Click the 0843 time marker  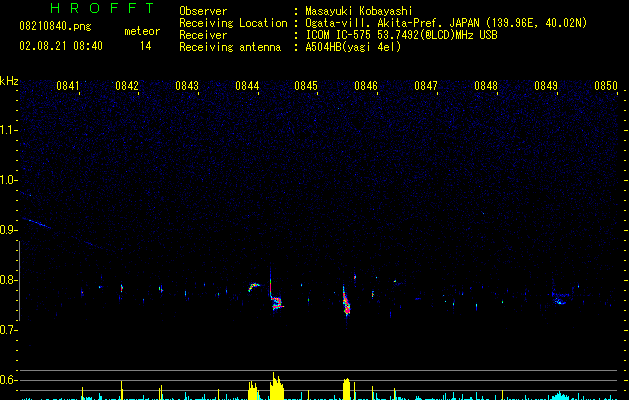187,86
